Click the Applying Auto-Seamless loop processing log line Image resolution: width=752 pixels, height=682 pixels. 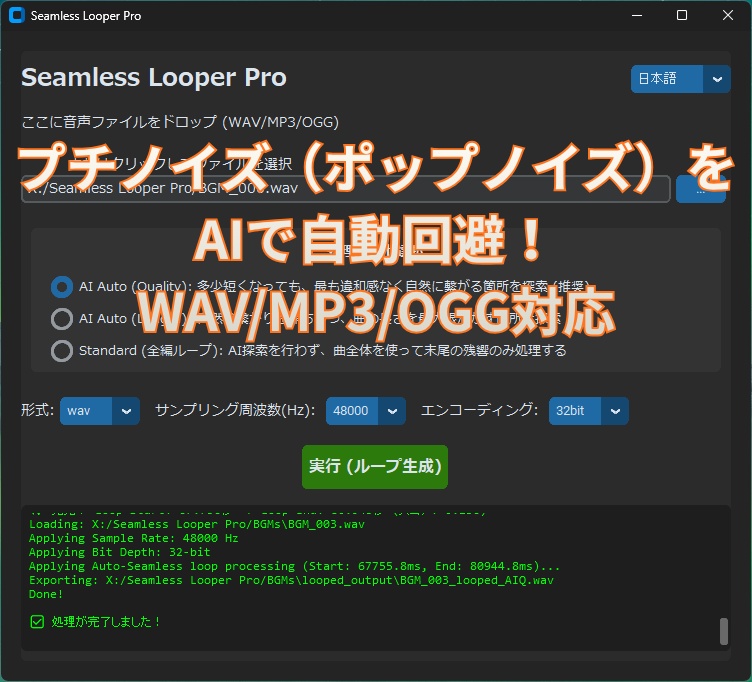coord(294,566)
